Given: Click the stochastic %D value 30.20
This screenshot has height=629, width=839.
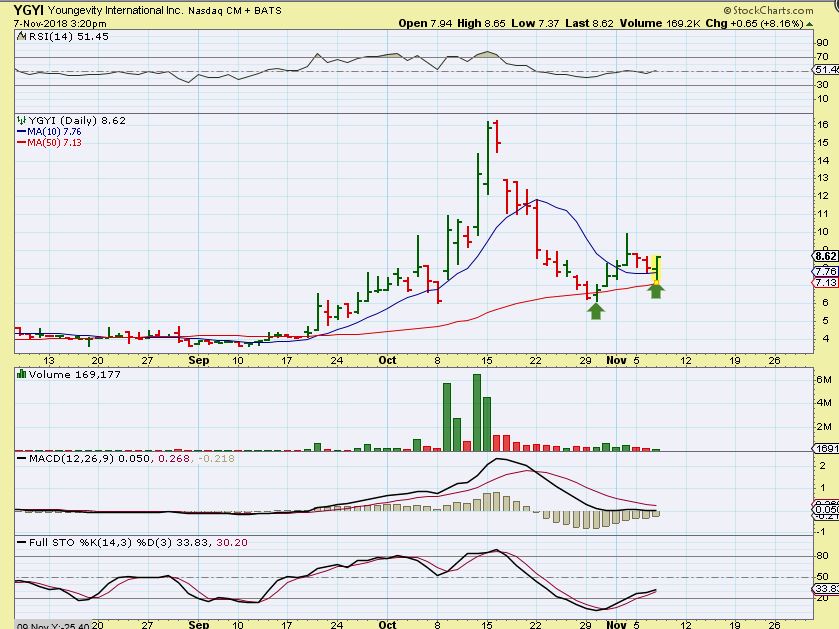Looking at the screenshot, I should (x=232, y=542).
